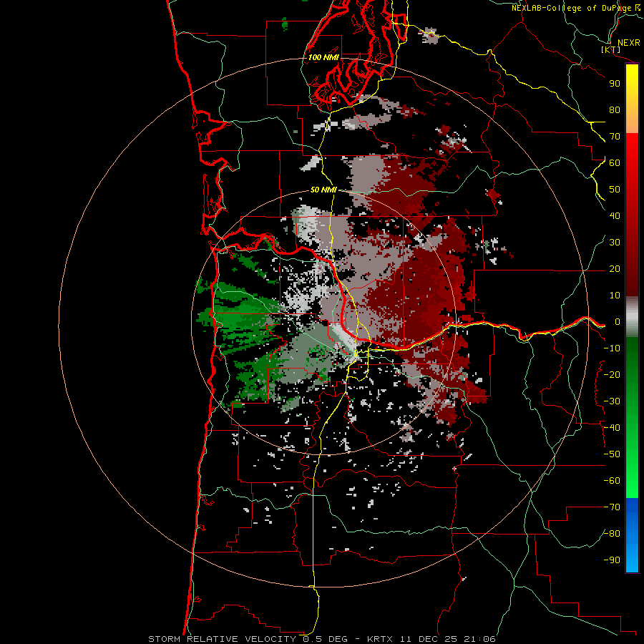Viewport: 644px width, 644px height.
Task: Click the -40 value on the velocity scale
Action: tap(612, 428)
